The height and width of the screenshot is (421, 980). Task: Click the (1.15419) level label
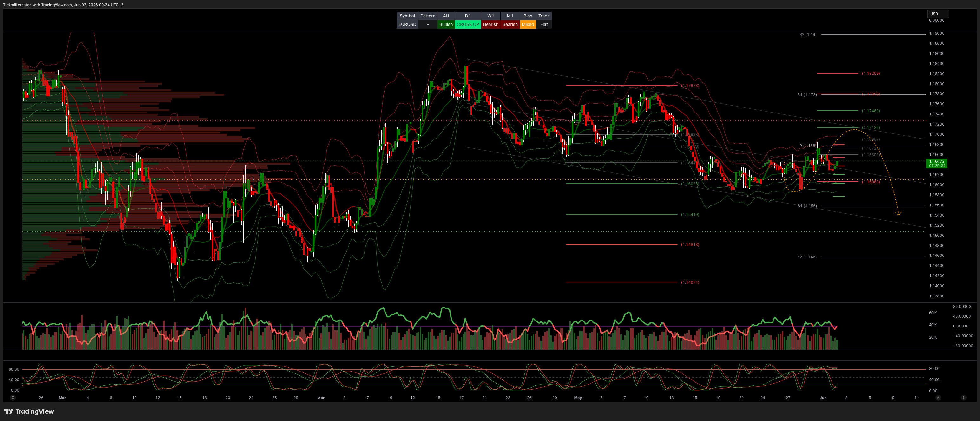click(690, 215)
